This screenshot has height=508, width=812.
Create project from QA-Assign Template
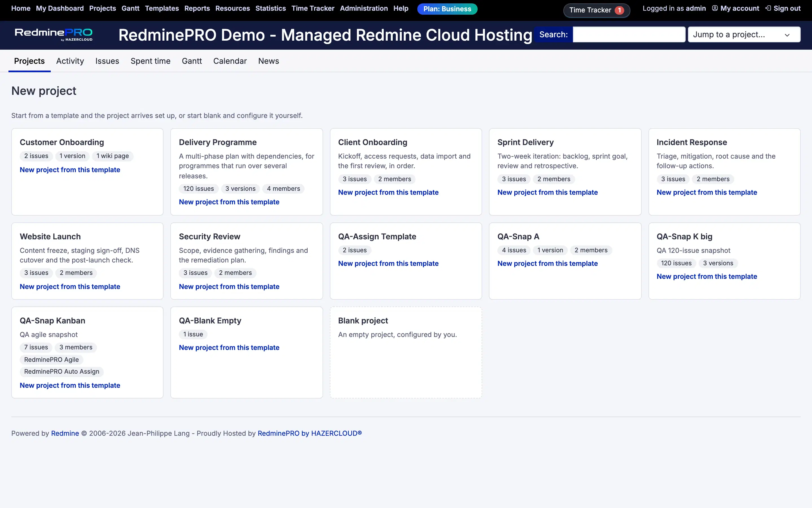point(388,263)
